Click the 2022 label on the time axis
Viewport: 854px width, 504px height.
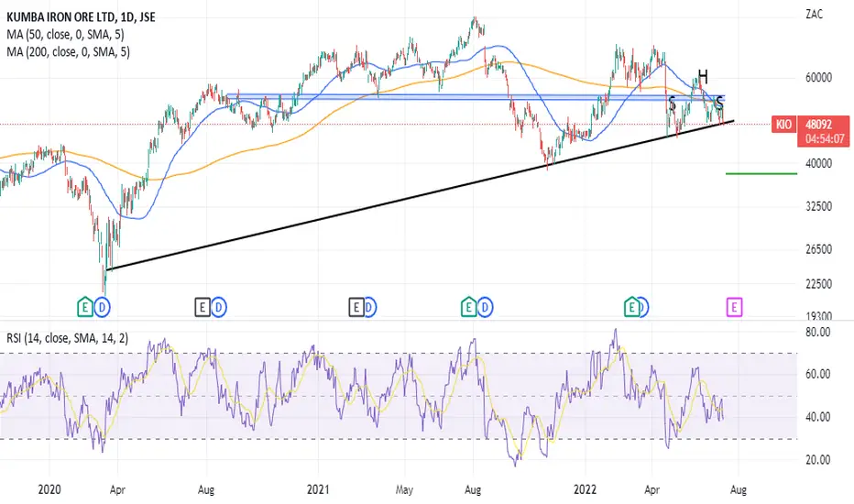point(585,489)
